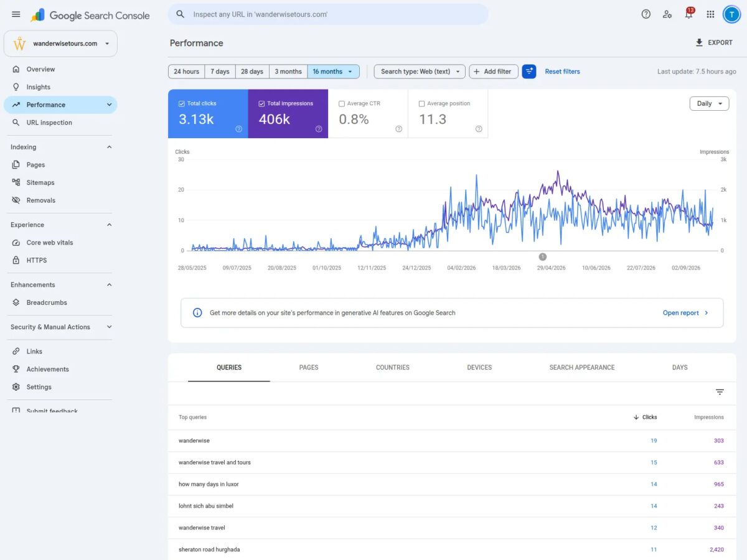Click the Reset filters link

click(562, 72)
